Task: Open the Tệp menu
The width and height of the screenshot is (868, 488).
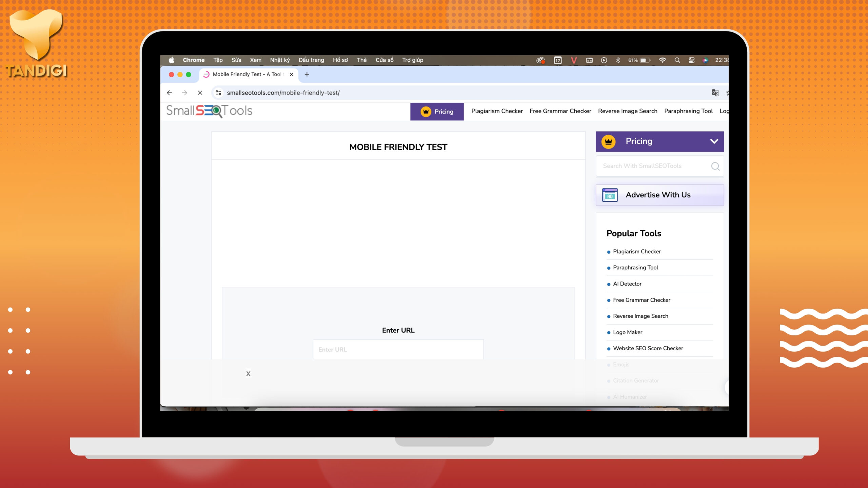Action: click(218, 60)
